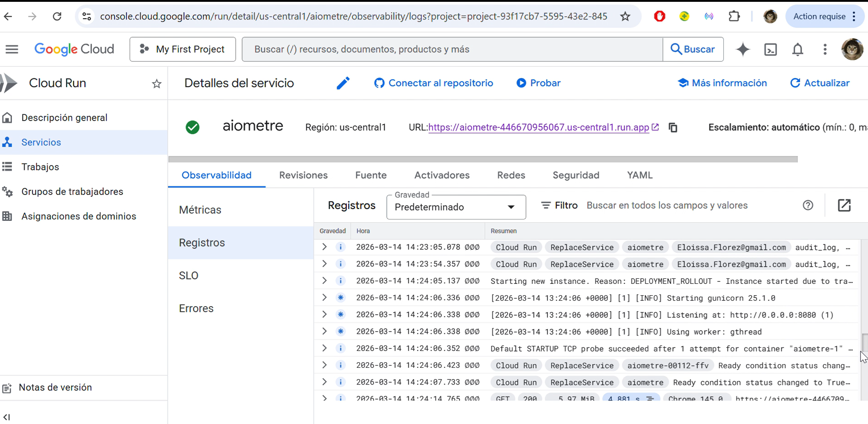Expand the Using worker gthread log row
This screenshot has height=424, width=868.
pyautogui.click(x=324, y=331)
